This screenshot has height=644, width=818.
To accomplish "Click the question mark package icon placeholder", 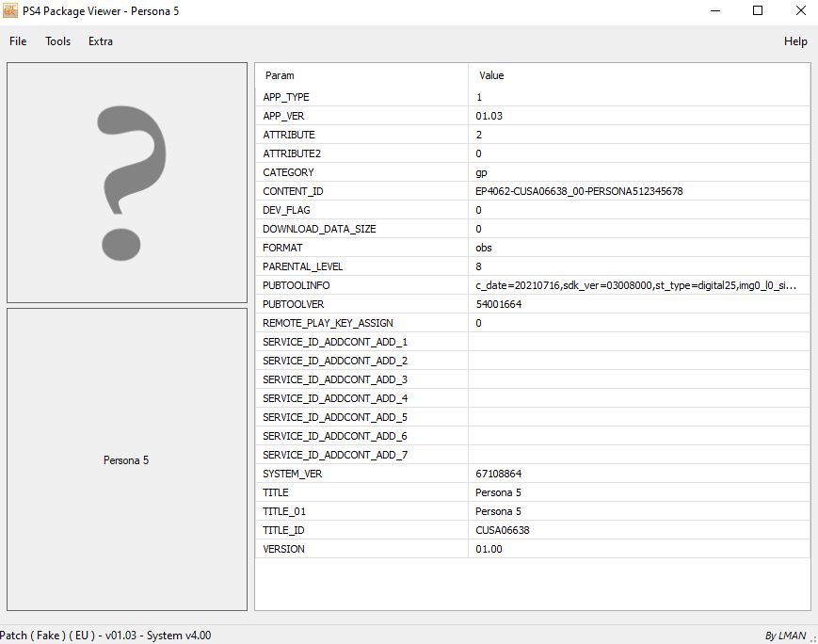I will coord(127,183).
